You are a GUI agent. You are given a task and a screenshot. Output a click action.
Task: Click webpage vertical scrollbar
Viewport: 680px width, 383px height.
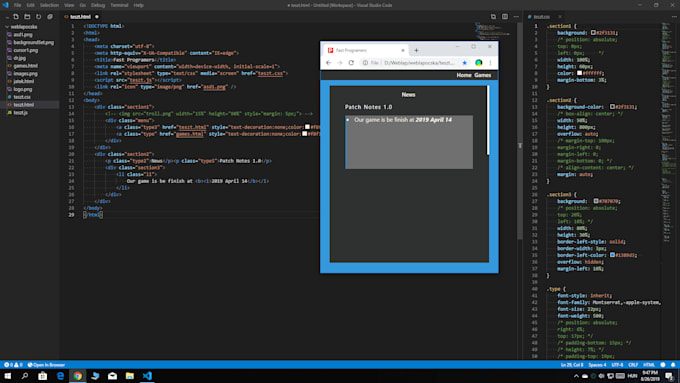(x=488, y=121)
